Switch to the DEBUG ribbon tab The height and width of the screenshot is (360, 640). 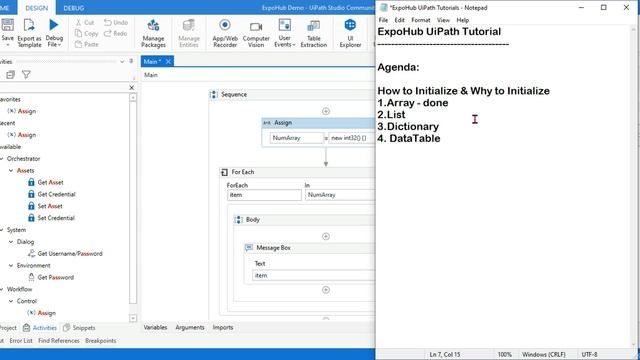[x=74, y=8]
